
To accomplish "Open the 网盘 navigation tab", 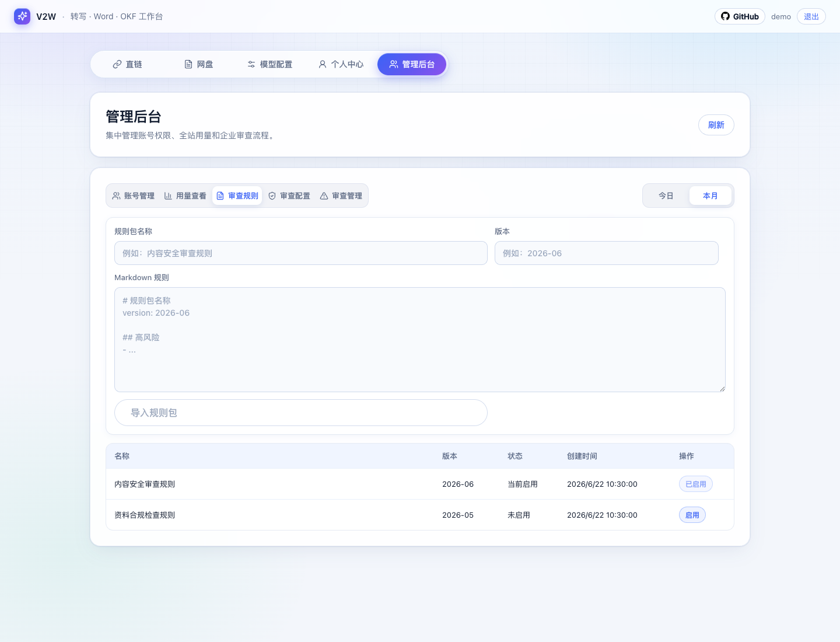I will [198, 64].
